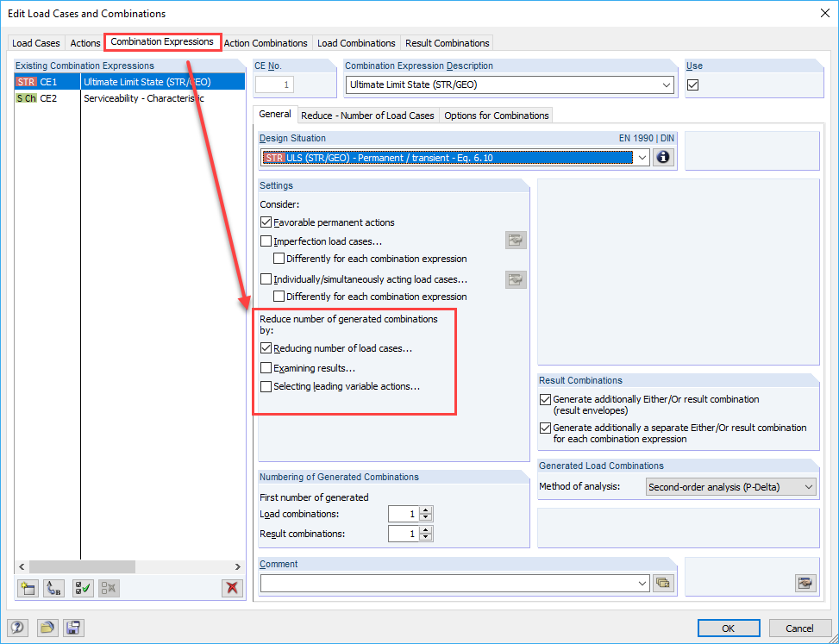Click the renumber expressions icon
Image resolution: width=839 pixels, height=644 pixels.
coord(53,588)
